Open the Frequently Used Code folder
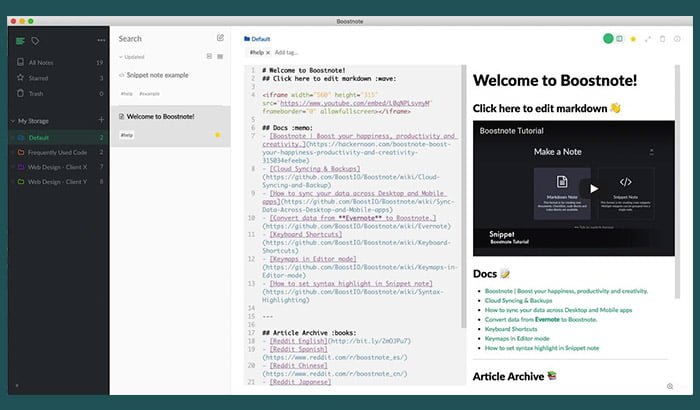This screenshot has height=410, width=700. click(x=58, y=152)
